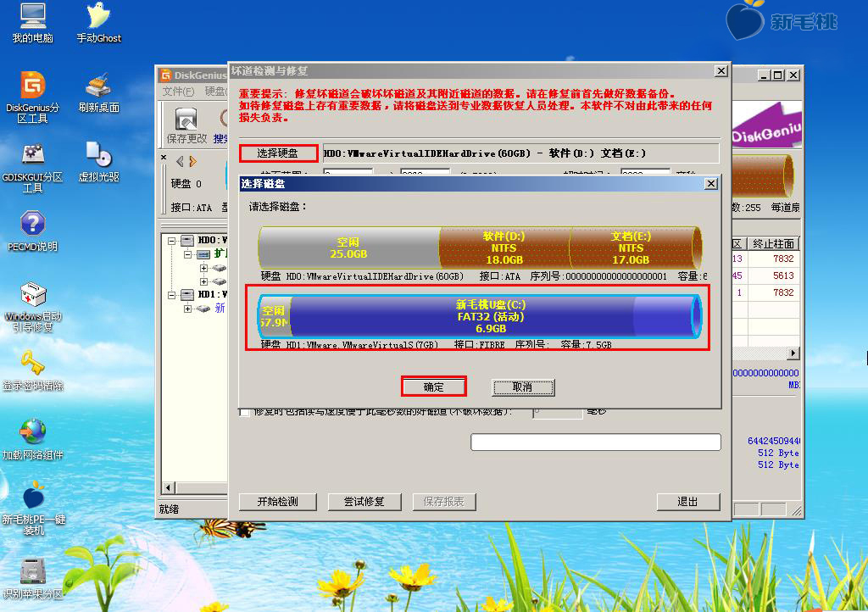Open the 文件(F) menu in DiskGenius
Screen dimensions: 868x612
(178, 92)
